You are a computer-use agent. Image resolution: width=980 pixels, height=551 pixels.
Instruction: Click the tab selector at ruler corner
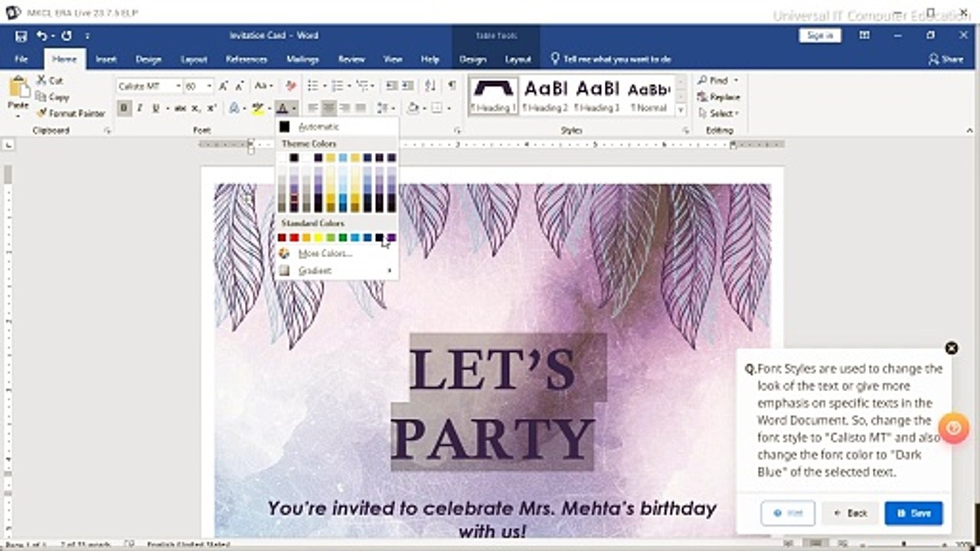(9, 145)
